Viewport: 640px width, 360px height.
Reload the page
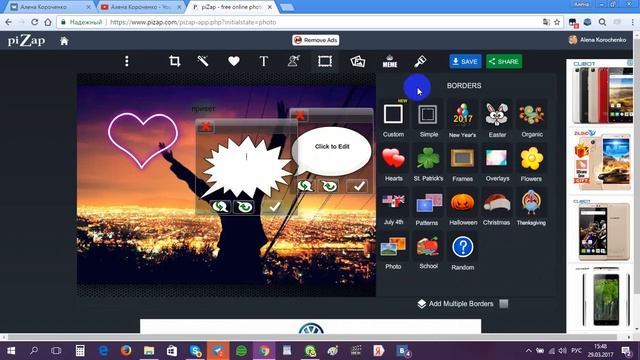click(x=34, y=22)
